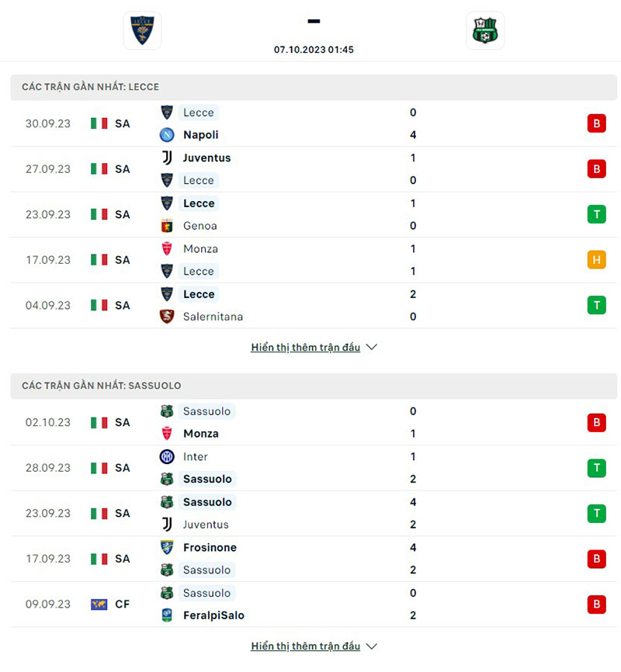
Task: Select the Monza logo in the Sassuolo section
Action: click(166, 434)
